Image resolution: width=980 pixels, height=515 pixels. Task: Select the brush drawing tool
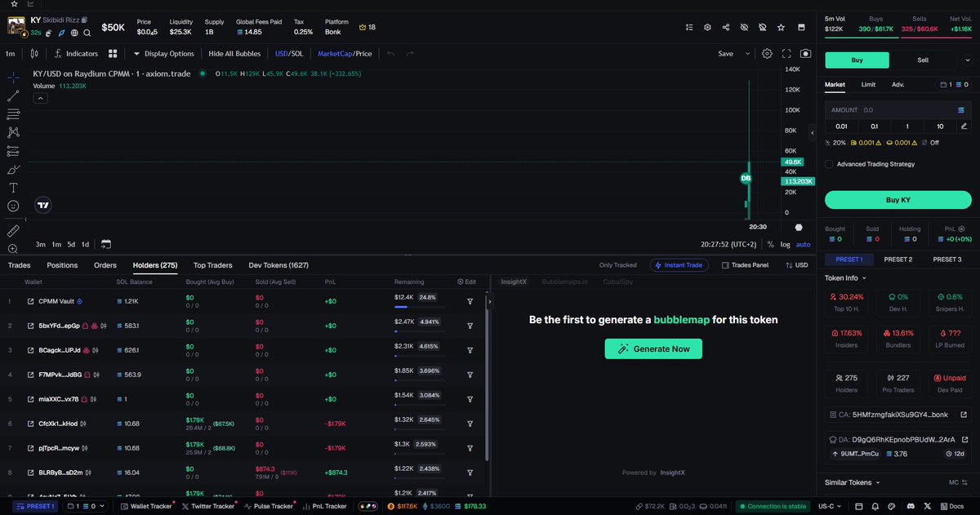point(13,169)
